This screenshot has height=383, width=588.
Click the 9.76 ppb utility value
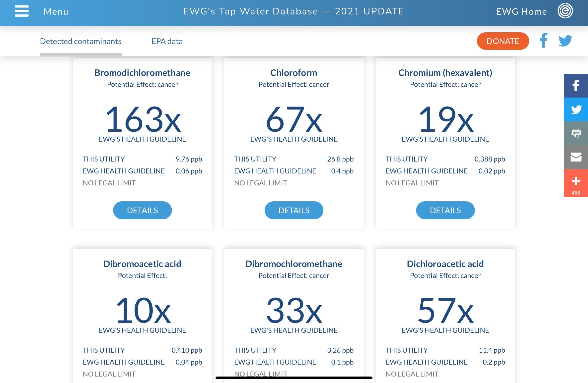[189, 159]
